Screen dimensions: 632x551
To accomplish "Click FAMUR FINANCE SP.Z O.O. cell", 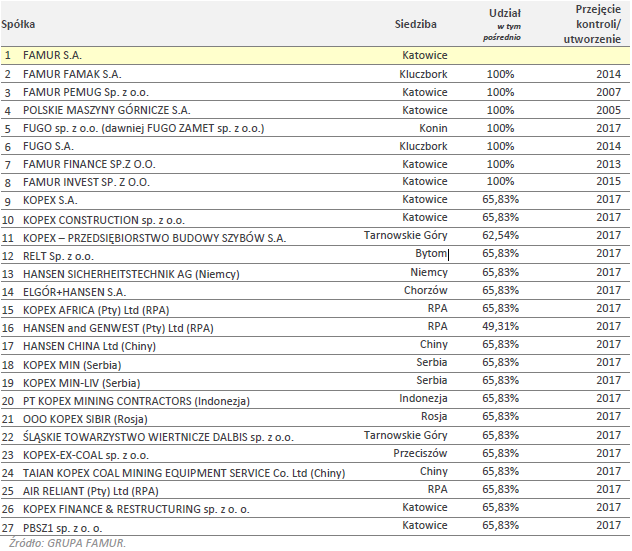I will 89,164.
